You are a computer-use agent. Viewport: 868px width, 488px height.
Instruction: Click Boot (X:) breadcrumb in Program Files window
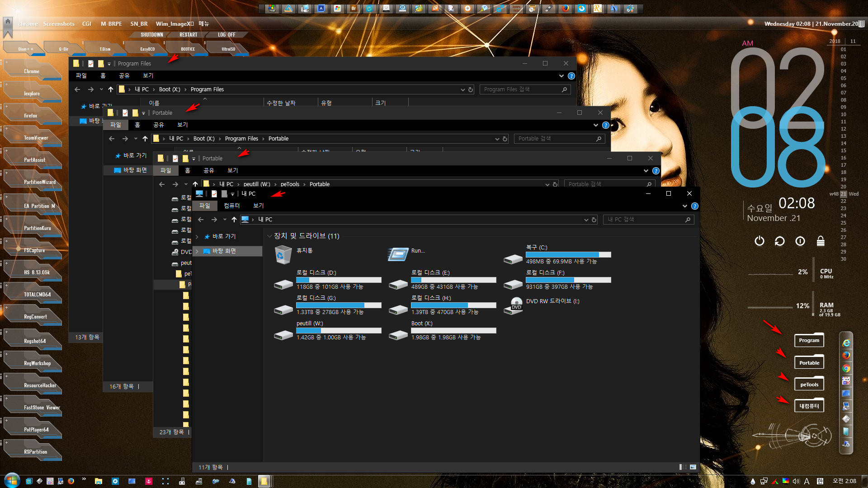170,89
